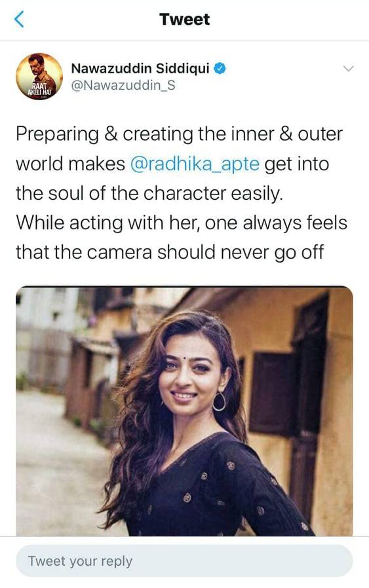Viewport: 369px width, 588px height.
Task: Select the tweet text body
Action: (x=182, y=193)
